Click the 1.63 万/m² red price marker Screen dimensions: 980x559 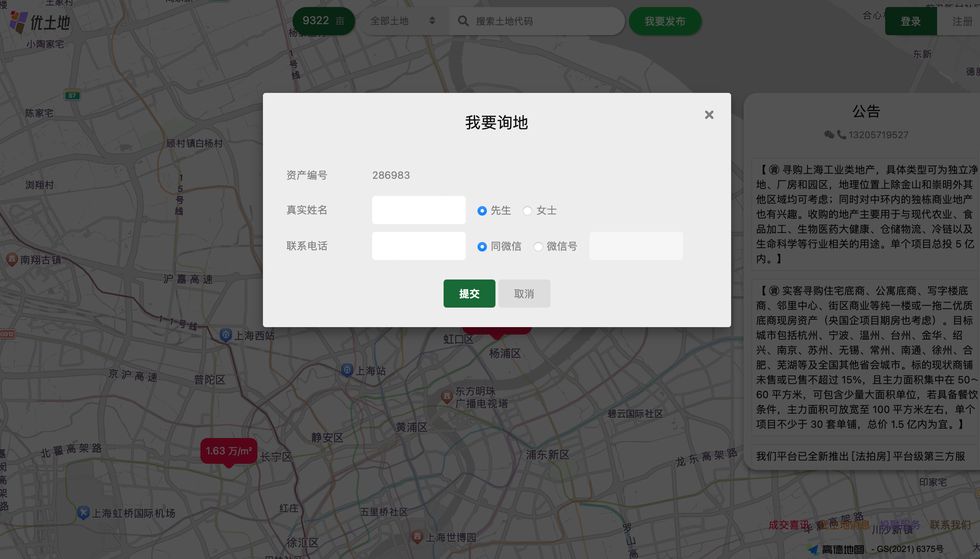pyautogui.click(x=228, y=451)
